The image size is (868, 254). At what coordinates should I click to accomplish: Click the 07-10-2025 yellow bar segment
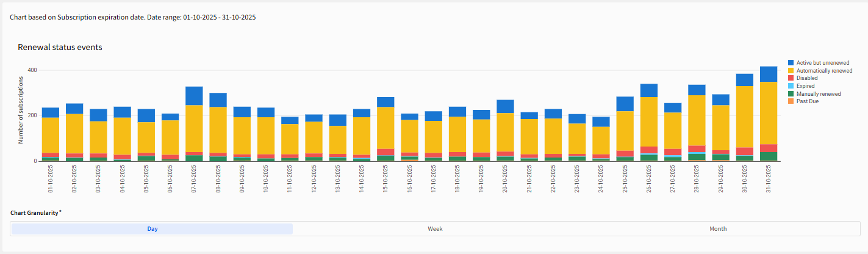tap(194, 128)
